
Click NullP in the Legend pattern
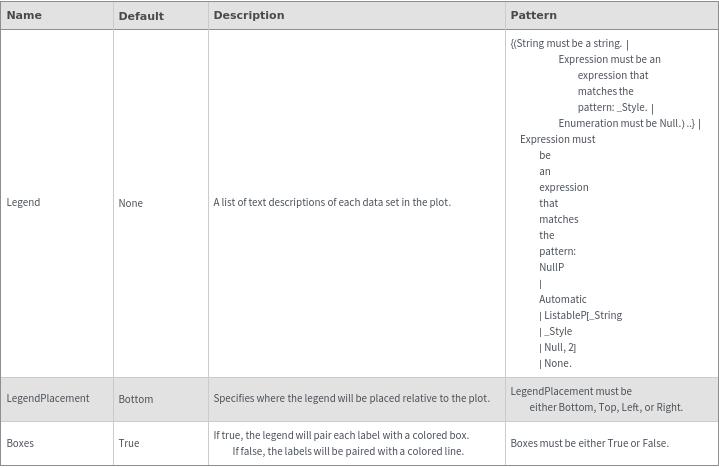[x=551, y=267]
